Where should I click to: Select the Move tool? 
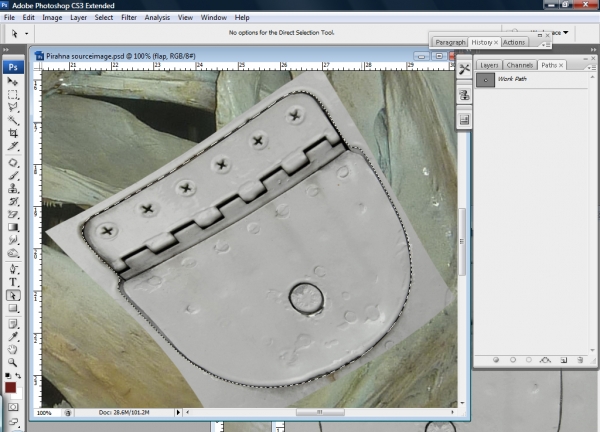[x=13, y=82]
